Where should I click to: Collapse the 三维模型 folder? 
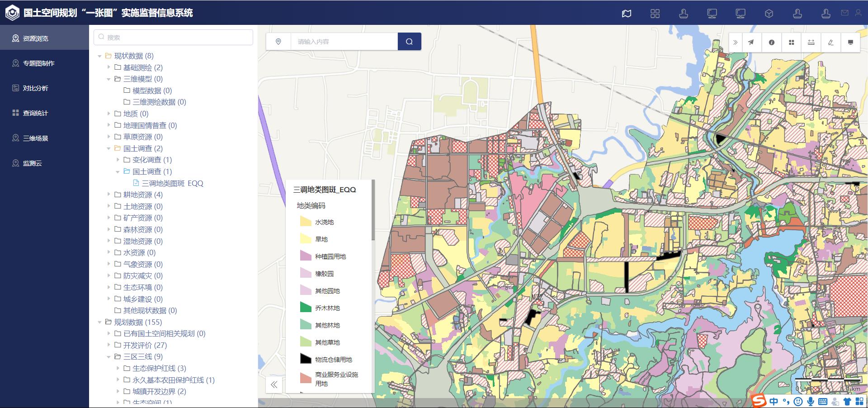[109, 79]
